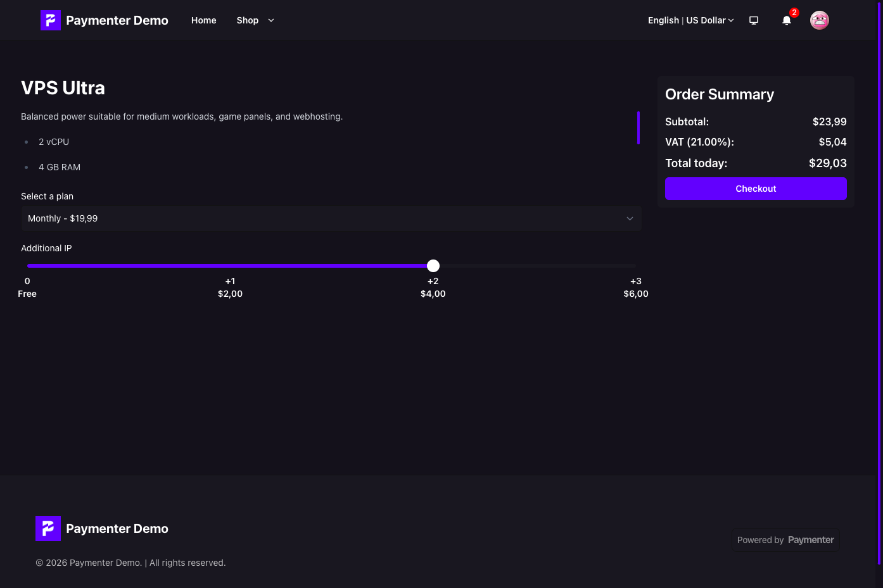This screenshot has width=883, height=588.
Task: Click the Order Summary heading
Action: coord(720,94)
